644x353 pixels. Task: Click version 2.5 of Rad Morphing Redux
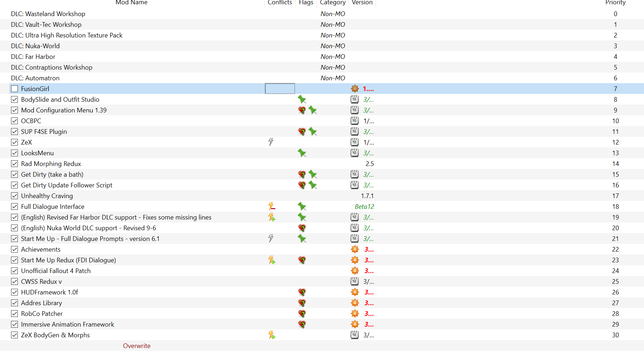pos(370,163)
